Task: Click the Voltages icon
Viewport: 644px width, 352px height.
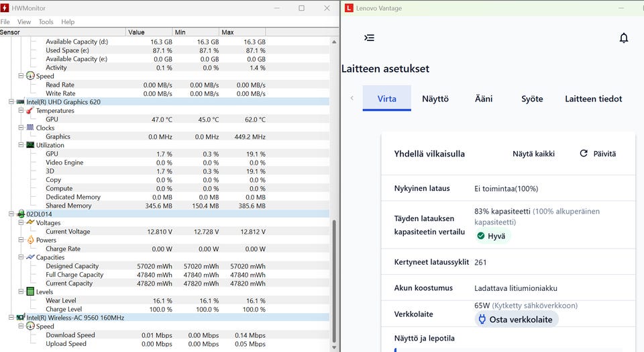Action: coord(30,222)
